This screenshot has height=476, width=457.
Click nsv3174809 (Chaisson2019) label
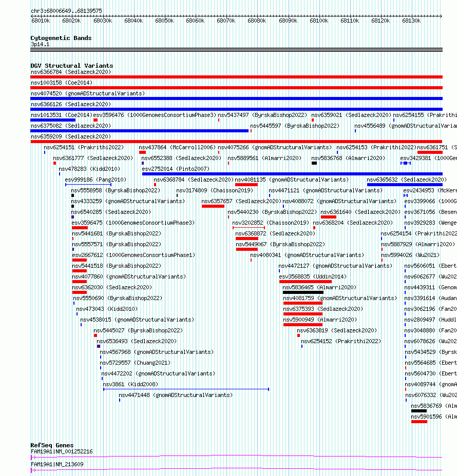click(215, 190)
